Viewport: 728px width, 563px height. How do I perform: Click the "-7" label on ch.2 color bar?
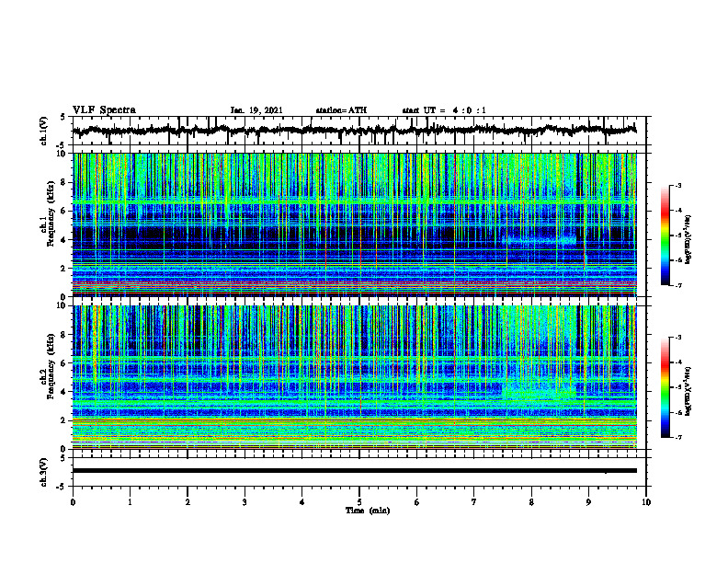click(677, 437)
